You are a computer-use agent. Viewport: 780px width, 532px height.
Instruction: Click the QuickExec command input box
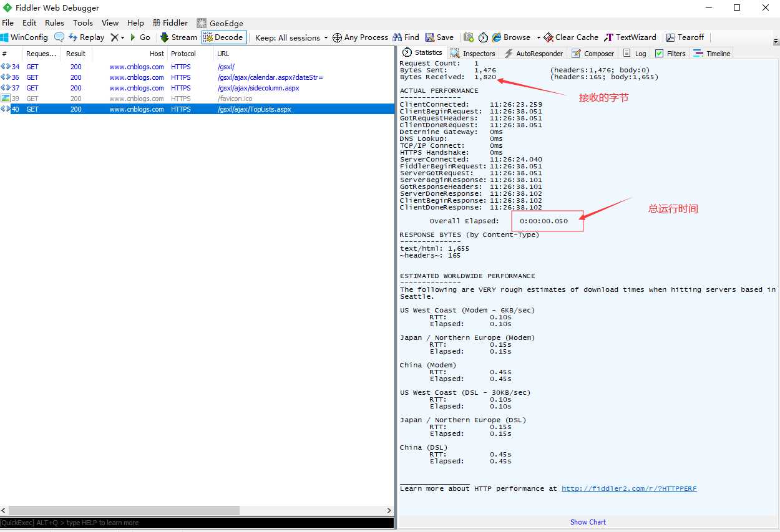click(197, 523)
